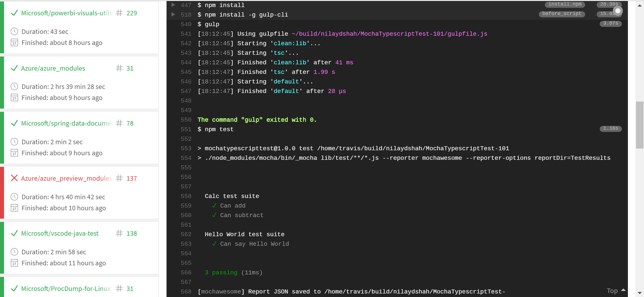
Task: Click browser scrollbar down arrow
Action: point(639,293)
